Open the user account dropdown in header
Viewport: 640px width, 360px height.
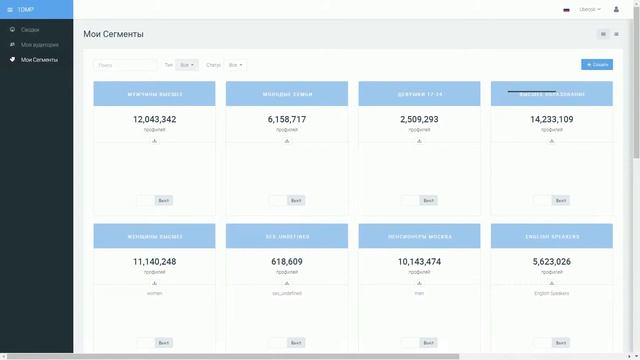tap(590, 9)
